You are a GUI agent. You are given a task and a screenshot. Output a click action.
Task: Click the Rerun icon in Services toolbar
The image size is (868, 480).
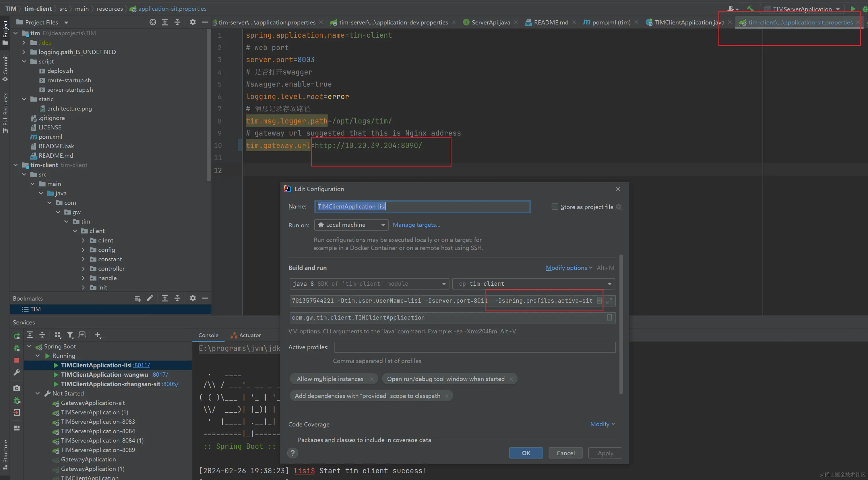pos(17,336)
